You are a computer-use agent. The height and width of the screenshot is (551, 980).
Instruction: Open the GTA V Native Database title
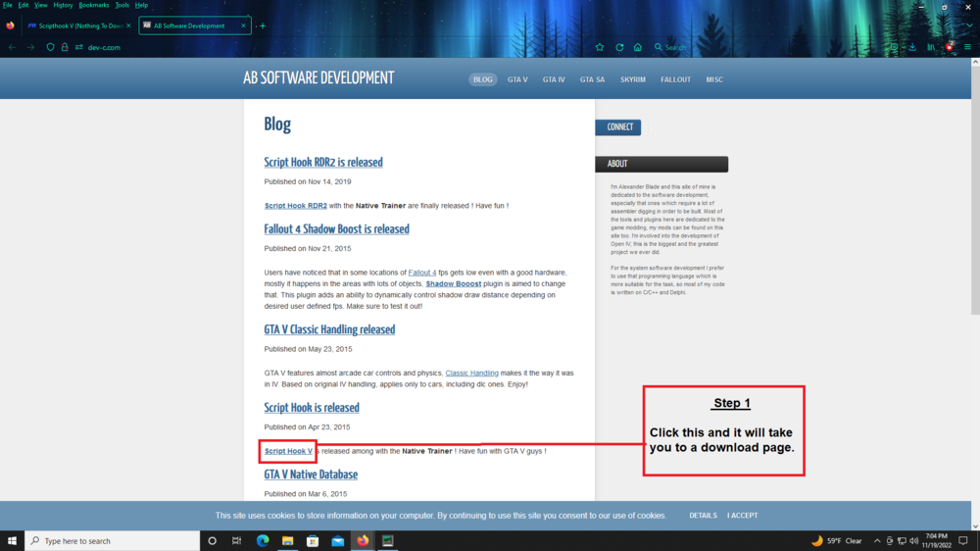point(311,475)
